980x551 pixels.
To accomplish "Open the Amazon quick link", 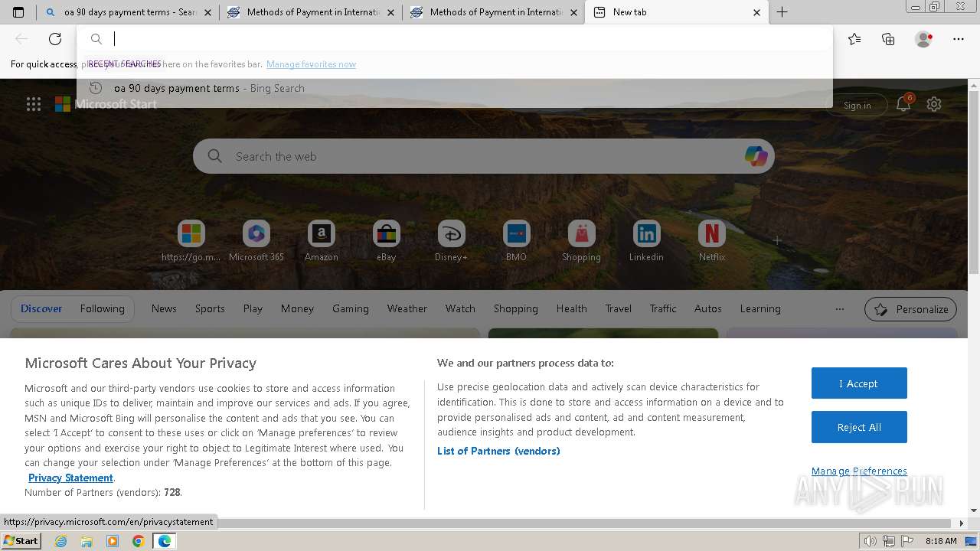I will 322,241.
